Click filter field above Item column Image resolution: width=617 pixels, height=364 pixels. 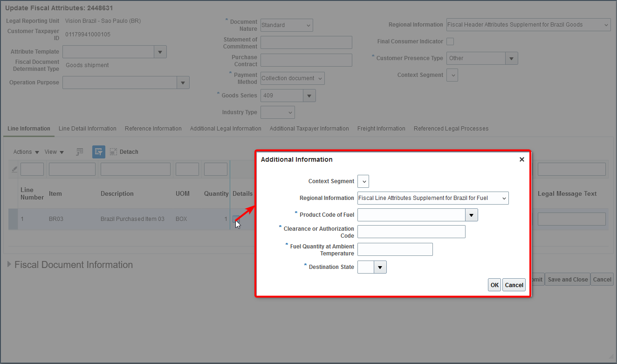click(x=72, y=169)
